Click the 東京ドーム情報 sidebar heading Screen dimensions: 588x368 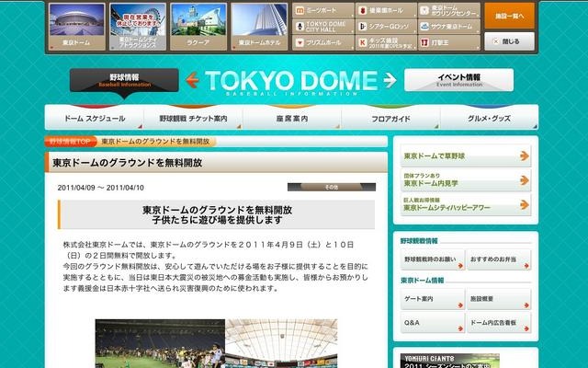tap(422, 281)
